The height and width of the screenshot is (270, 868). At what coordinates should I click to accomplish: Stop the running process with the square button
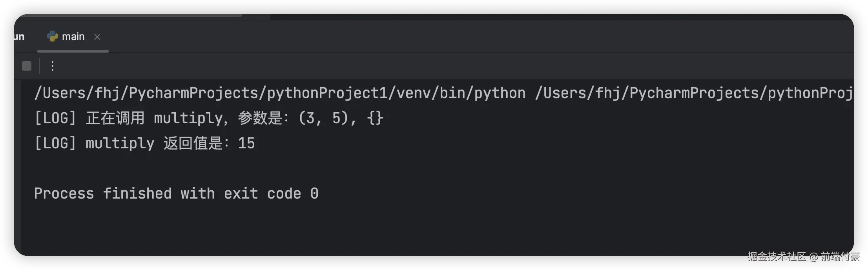pyautogui.click(x=27, y=66)
